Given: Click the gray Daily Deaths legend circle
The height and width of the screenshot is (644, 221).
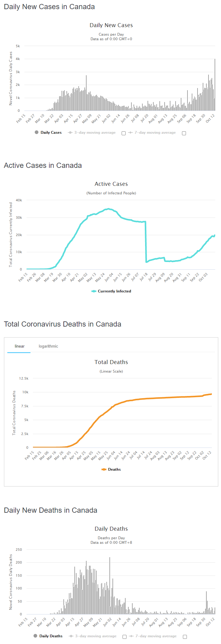Looking at the screenshot, I should click(x=35, y=636).
